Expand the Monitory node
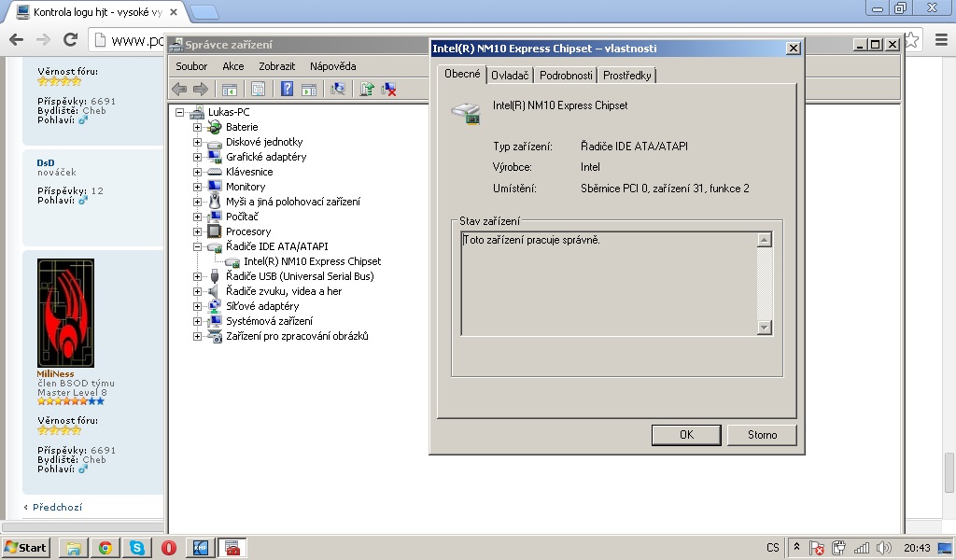Viewport: 956px width, 560px height. pyautogui.click(x=197, y=187)
